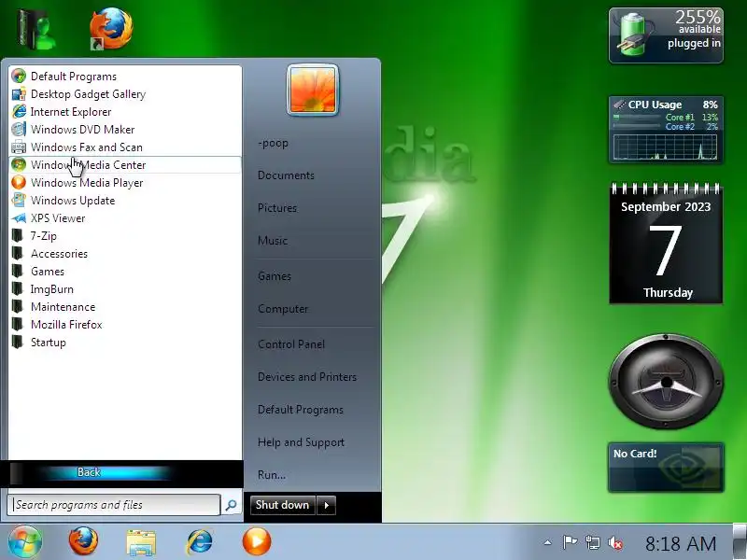Click the 8:18 AM clock
The width and height of the screenshot is (747, 560).
point(681,543)
